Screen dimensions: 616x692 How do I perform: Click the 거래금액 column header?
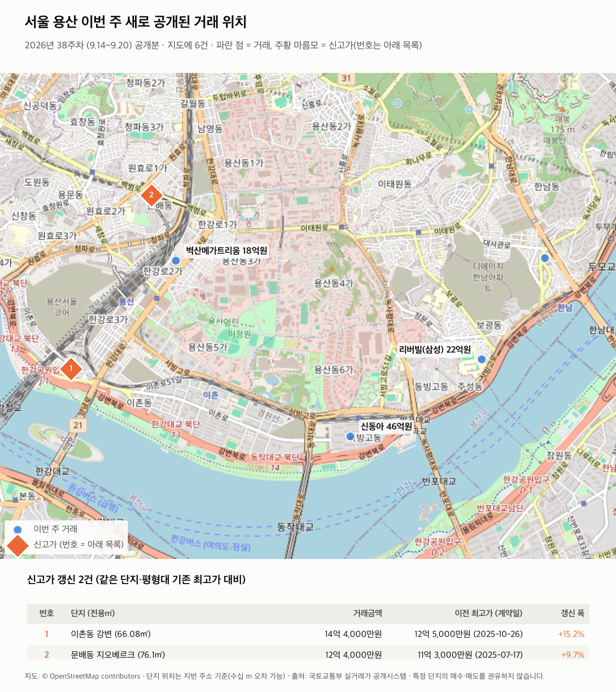point(368,613)
